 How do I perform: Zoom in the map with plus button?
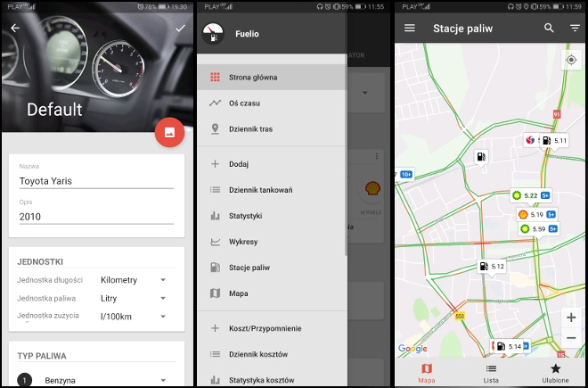click(571, 318)
